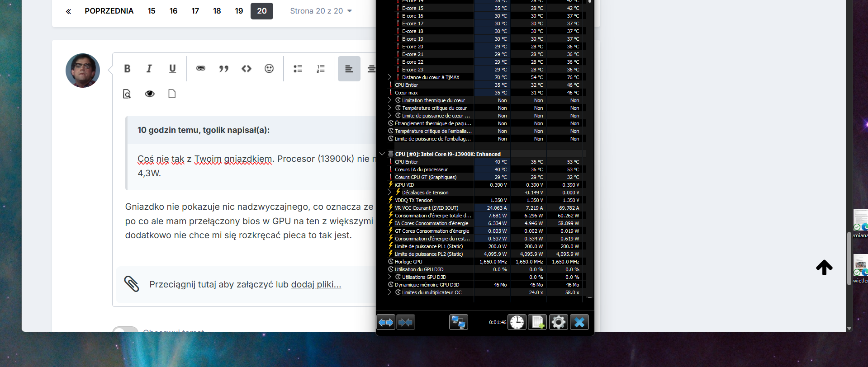Apply italic formatting in the reply editor
Screen dimensions: 868x367
149,69
